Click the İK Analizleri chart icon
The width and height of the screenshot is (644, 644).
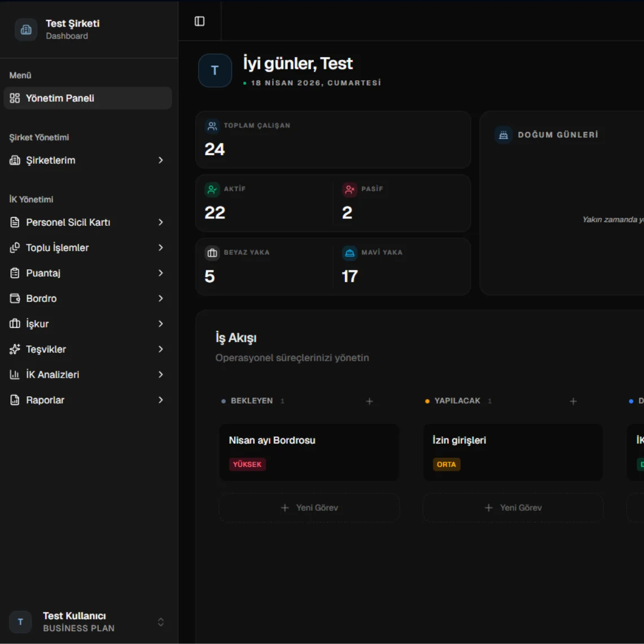coord(15,375)
